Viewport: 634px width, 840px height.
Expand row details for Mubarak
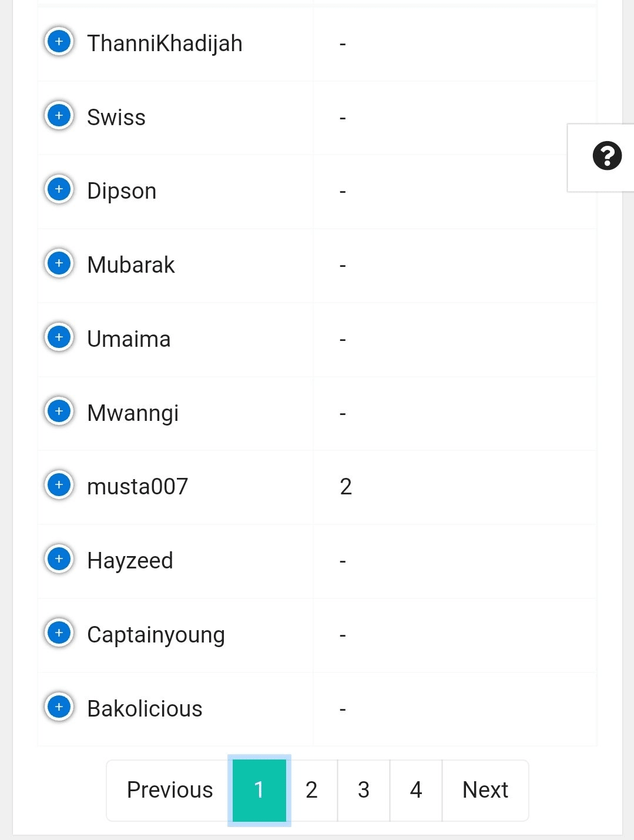click(x=59, y=263)
